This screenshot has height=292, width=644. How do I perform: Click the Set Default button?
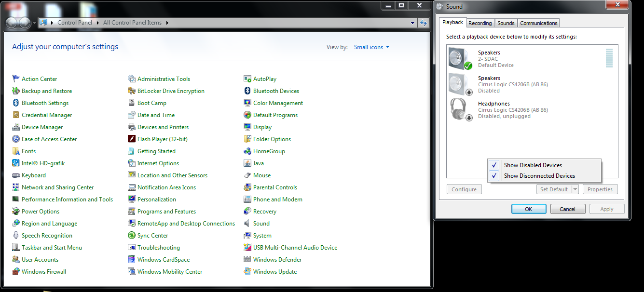pos(554,189)
